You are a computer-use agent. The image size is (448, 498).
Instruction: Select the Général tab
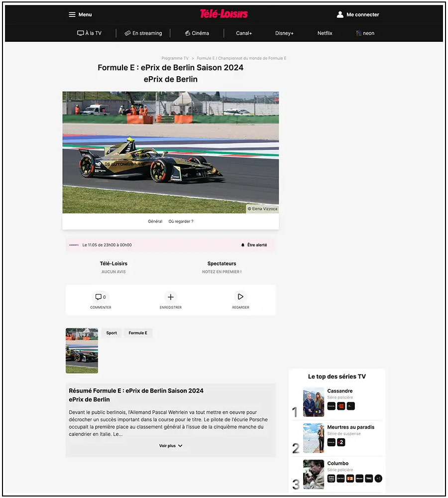coord(155,221)
